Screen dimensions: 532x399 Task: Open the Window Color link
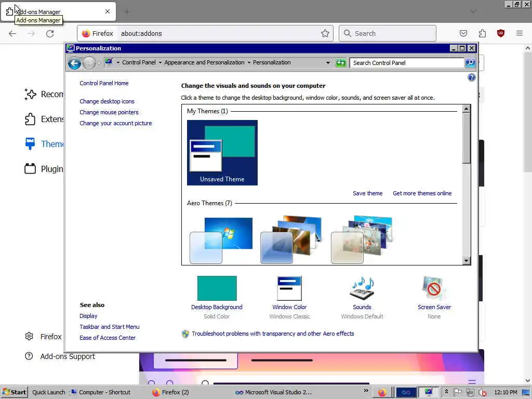(x=289, y=307)
